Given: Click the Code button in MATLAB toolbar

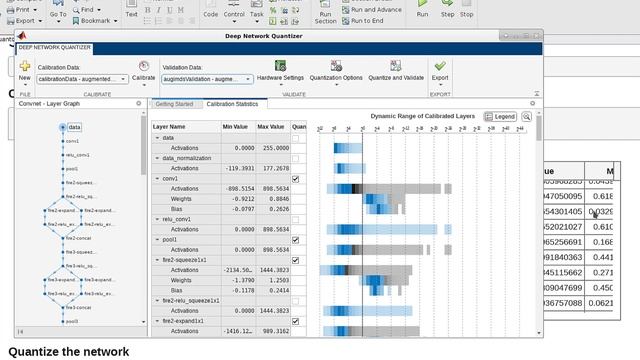Looking at the screenshot, I should [x=211, y=9].
